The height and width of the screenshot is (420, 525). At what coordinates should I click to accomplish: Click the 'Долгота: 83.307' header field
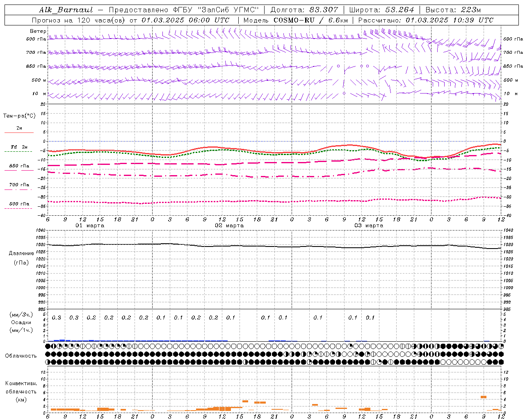(x=304, y=10)
